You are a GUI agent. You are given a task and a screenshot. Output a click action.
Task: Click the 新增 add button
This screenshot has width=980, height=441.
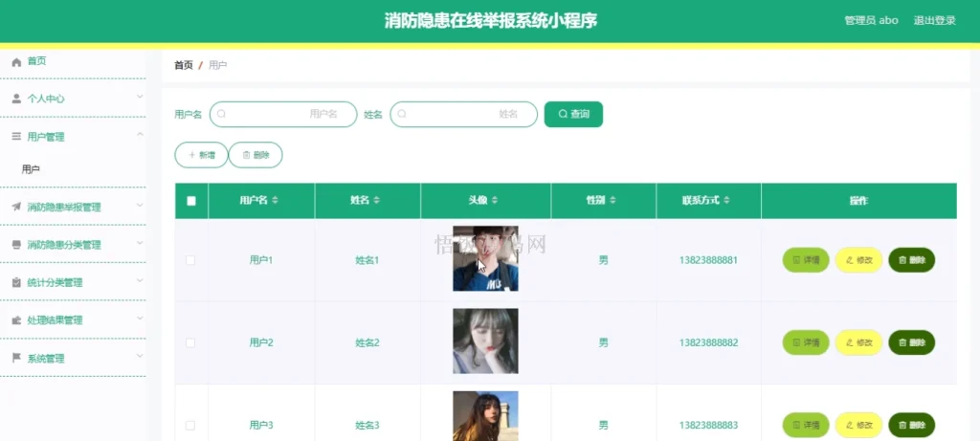[x=201, y=155]
